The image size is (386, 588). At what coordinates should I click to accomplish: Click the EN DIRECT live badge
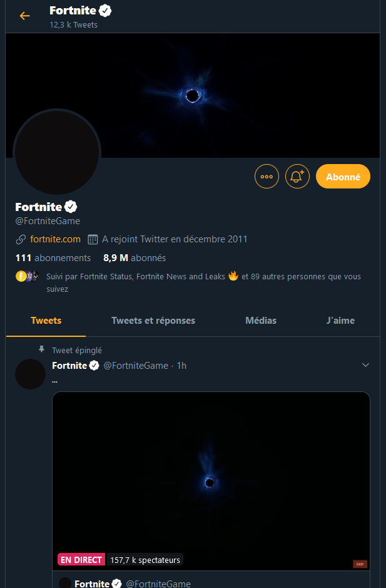coord(81,559)
